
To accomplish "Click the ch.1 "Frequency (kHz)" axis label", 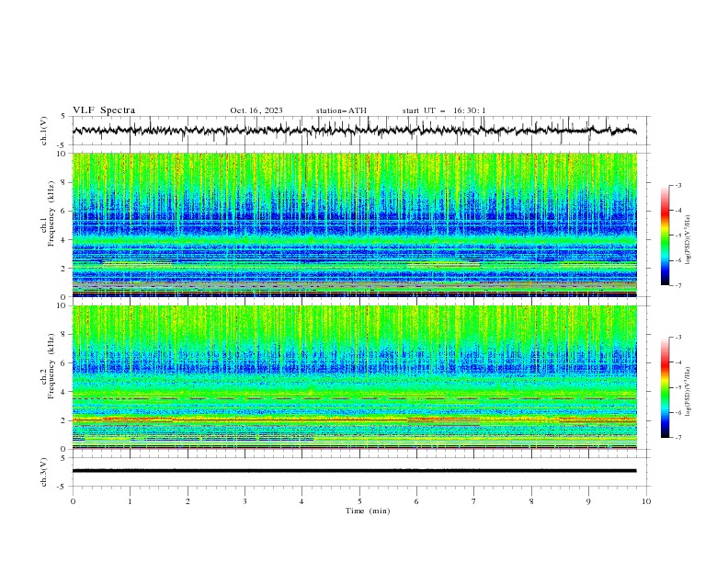I will (51, 214).
